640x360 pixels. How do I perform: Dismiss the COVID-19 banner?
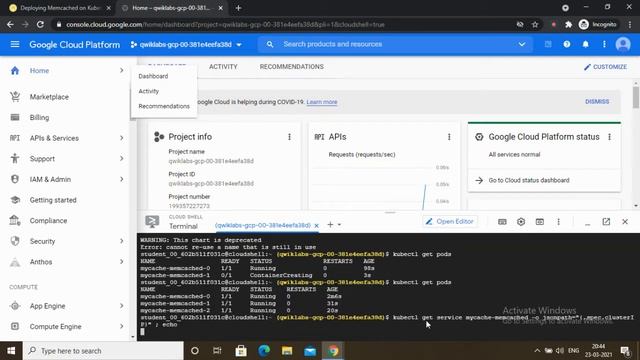click(597, 102)
